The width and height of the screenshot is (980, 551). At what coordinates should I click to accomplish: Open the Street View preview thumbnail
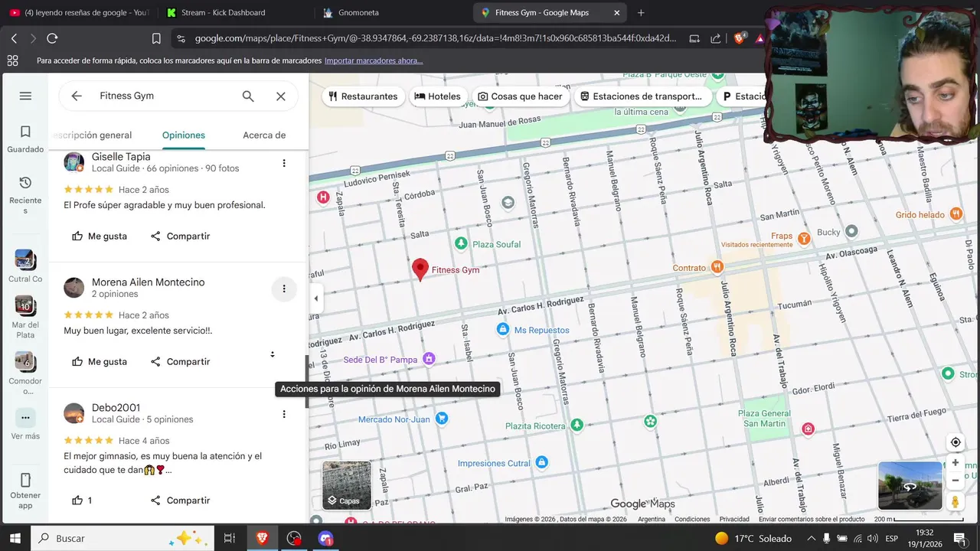click(910, 485)
